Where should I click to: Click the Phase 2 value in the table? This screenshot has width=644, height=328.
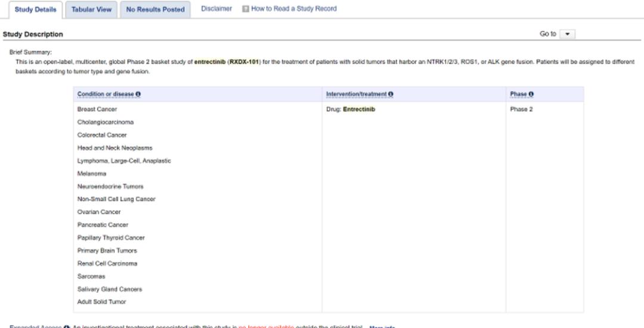click(521, 109)
